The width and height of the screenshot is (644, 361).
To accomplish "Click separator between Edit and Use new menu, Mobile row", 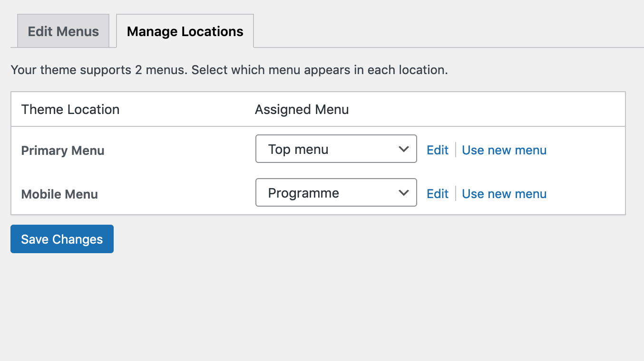I will coord(455,194).
